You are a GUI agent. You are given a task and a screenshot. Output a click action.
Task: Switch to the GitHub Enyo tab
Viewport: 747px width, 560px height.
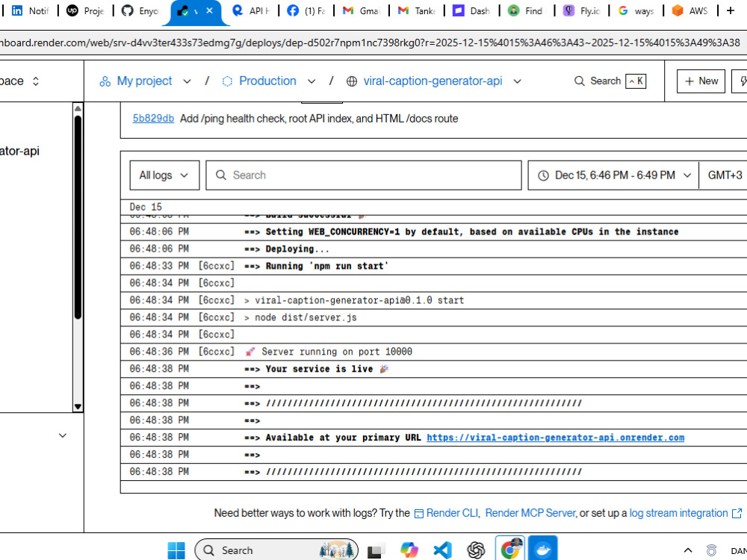pyautogui.click(x=140, y=10)
